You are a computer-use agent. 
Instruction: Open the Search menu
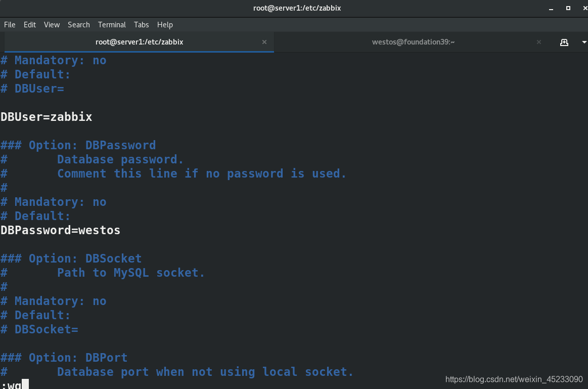[x=79, y=25]
